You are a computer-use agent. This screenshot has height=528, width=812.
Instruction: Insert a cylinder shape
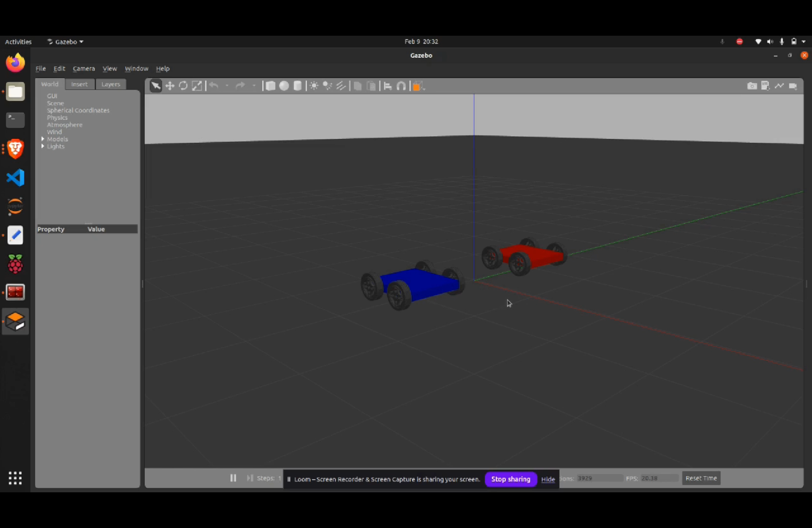tap(297, 86)
